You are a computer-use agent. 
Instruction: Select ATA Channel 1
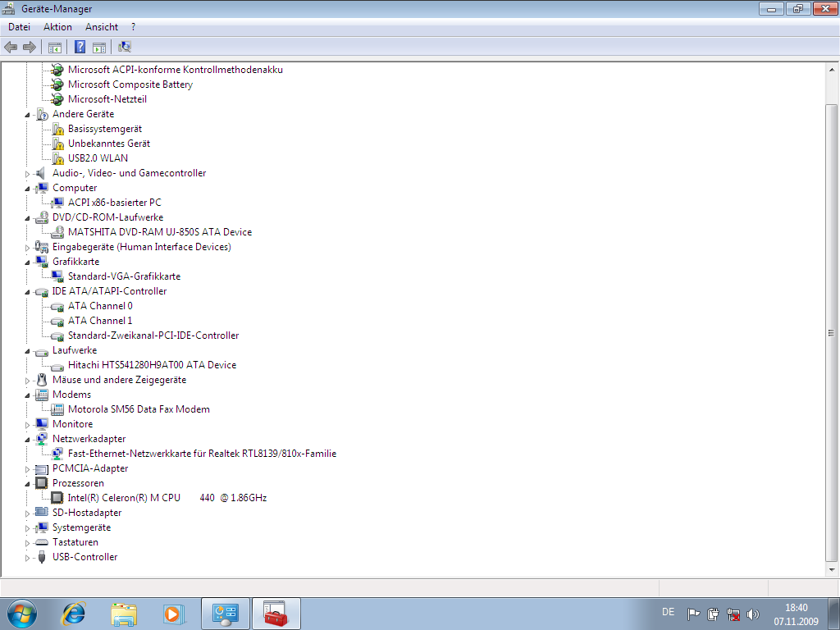click(100, 321)
